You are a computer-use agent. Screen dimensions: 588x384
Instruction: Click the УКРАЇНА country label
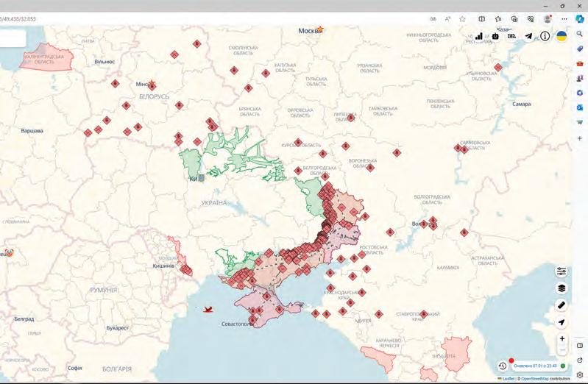(x=214, y=203)
